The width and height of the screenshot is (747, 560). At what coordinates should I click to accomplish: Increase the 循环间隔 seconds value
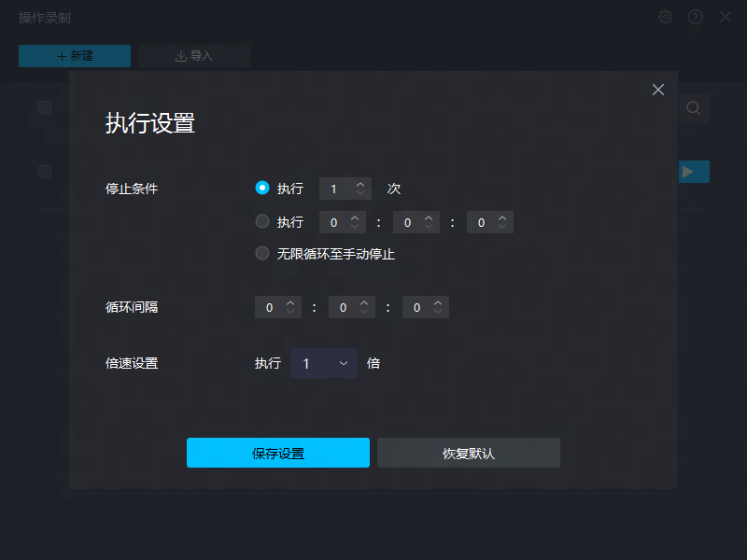[438, 302]
